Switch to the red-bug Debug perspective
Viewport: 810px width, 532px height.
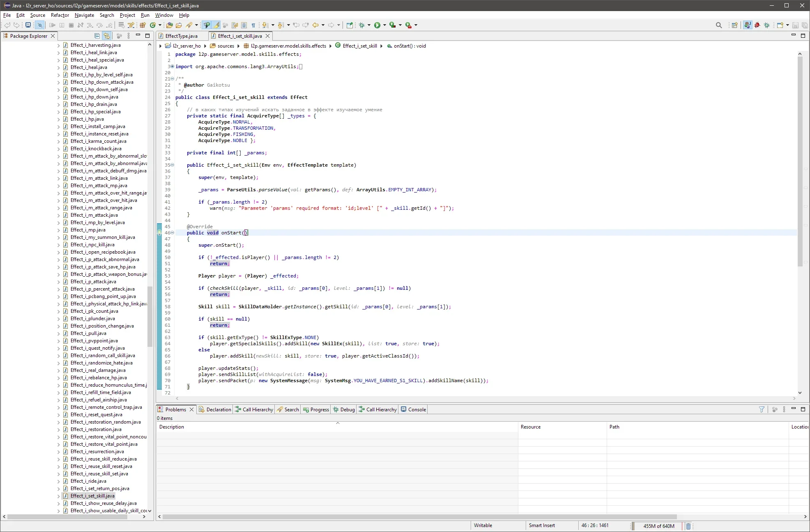click(x=757, y=25)
